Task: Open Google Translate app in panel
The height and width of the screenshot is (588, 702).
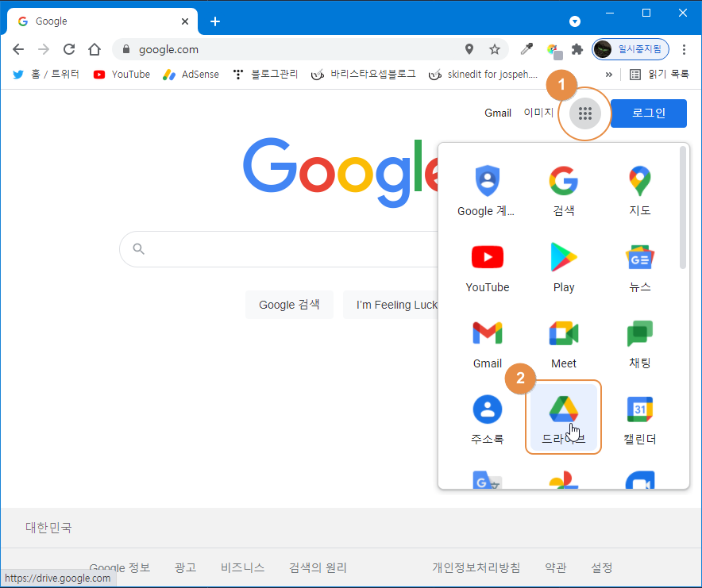Action: (487, 478)
